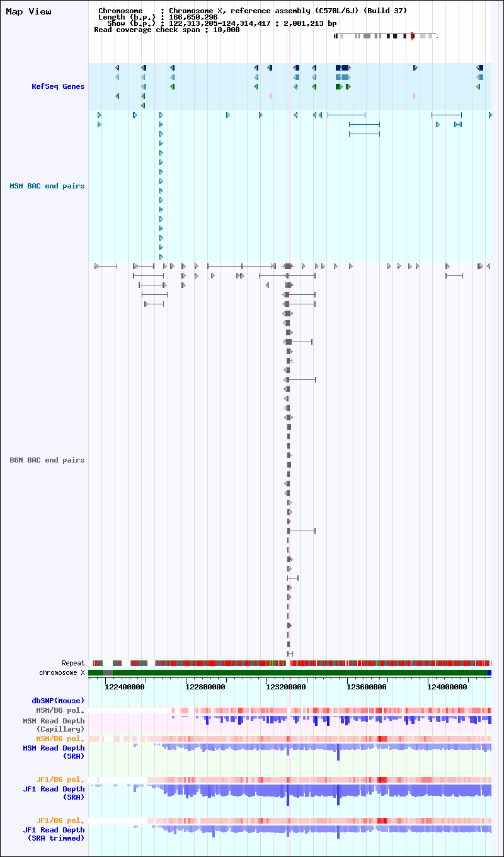The width and height of the screenshot is (504, 857).
Task: Open the JF1 Read Depth (SRA trimmed) label
Action: tap(54, 834)
